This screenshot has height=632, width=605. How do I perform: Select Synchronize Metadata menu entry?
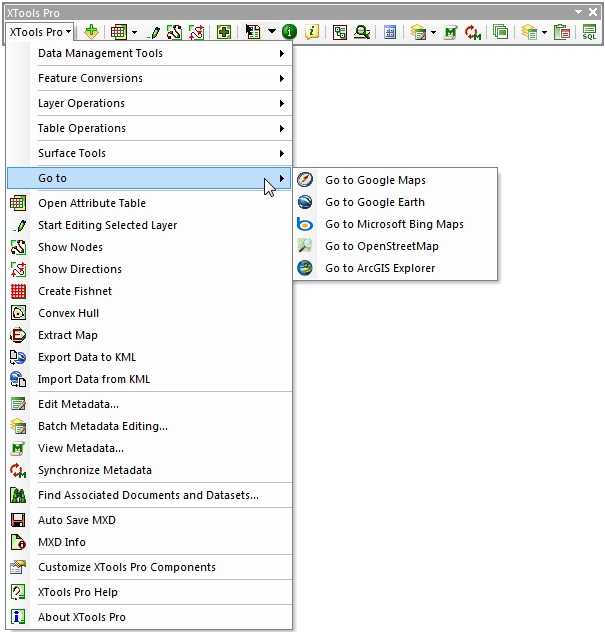(x=150, y=470)
